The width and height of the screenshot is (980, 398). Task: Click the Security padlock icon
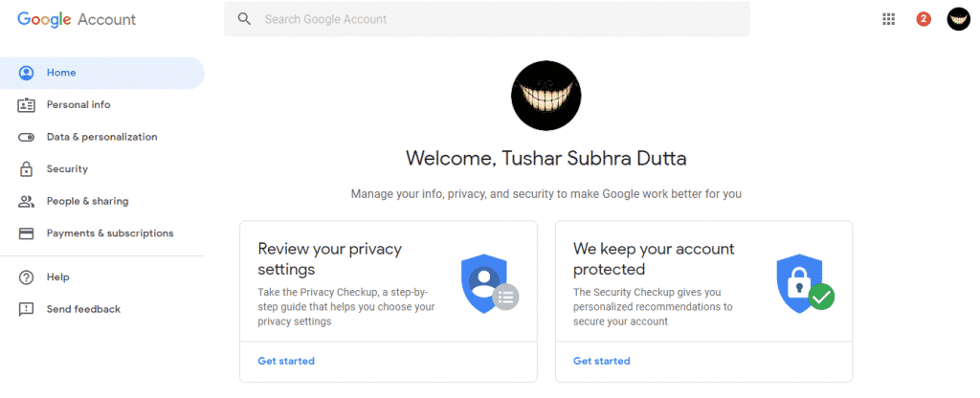click(x=27, y=169)
